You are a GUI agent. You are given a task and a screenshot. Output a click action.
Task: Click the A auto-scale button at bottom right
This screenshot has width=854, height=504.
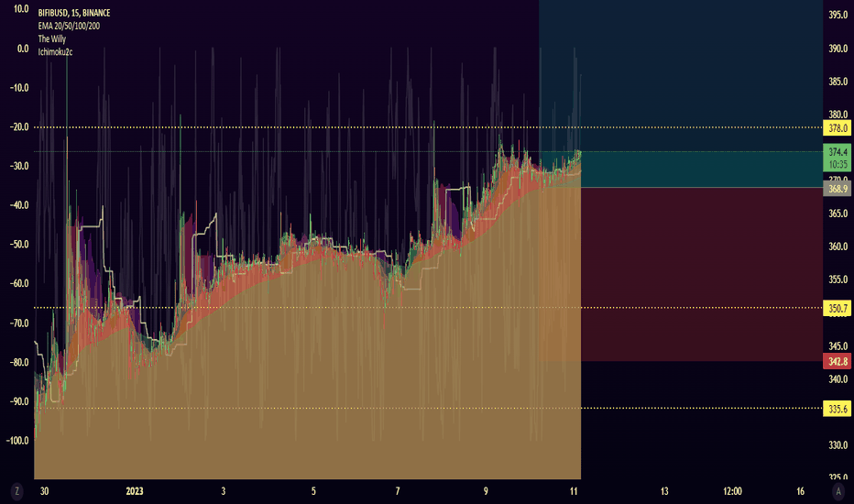pos(838,491)
